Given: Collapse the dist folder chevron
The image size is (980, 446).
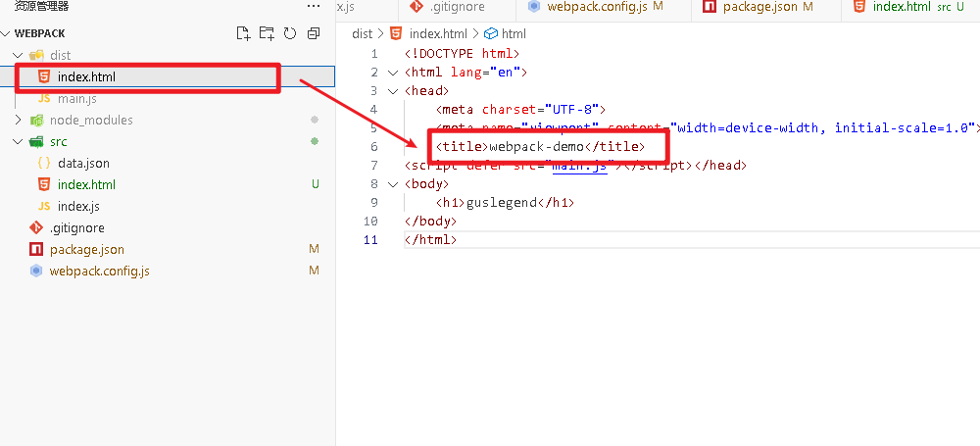Looking at the screenshot, I should (18, 56).
